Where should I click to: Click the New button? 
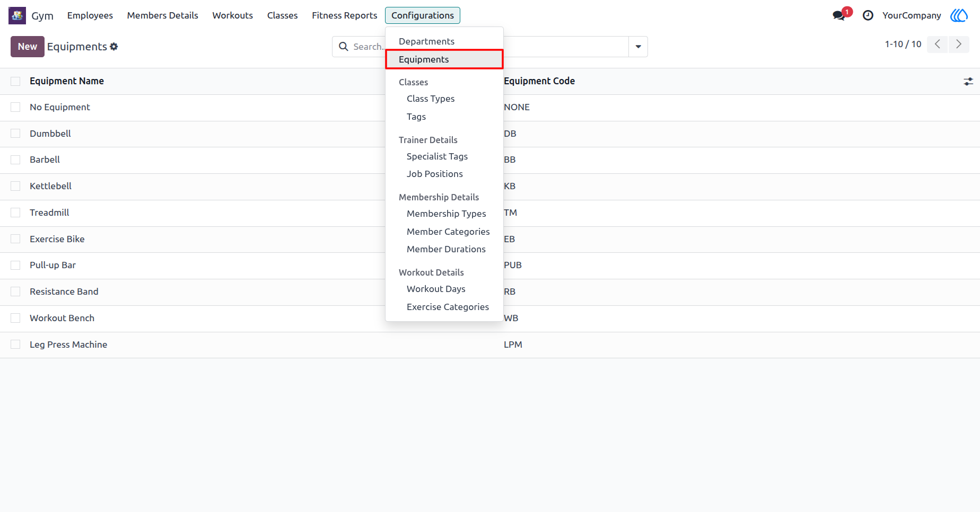[28, 47]
